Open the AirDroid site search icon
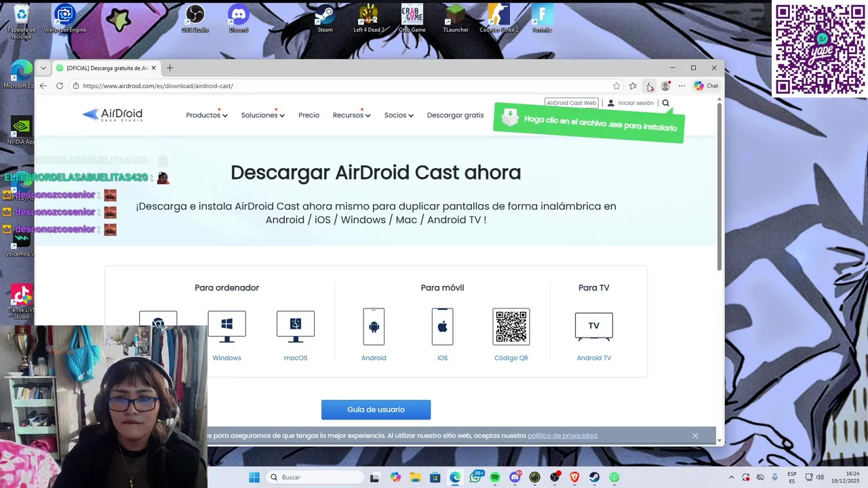 point(665,103)
